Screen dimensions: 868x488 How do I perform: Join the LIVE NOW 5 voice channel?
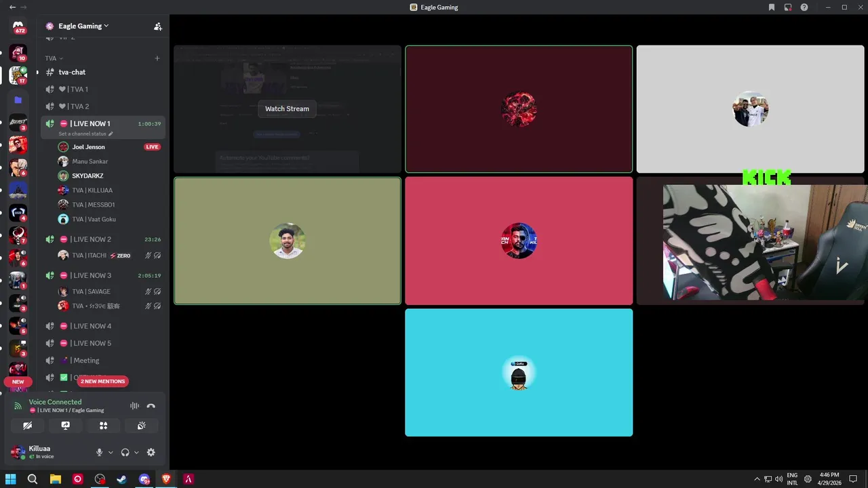[103, 343]
